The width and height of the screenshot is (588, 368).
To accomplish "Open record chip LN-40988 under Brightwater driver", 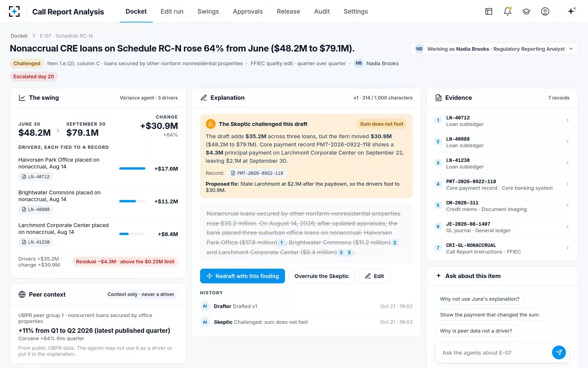I will point(36,209).
